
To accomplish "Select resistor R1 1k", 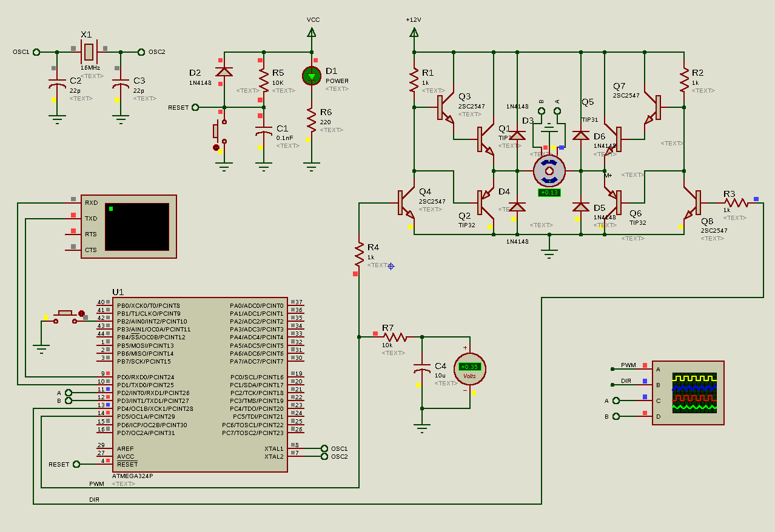I will [x=414, y=79].
